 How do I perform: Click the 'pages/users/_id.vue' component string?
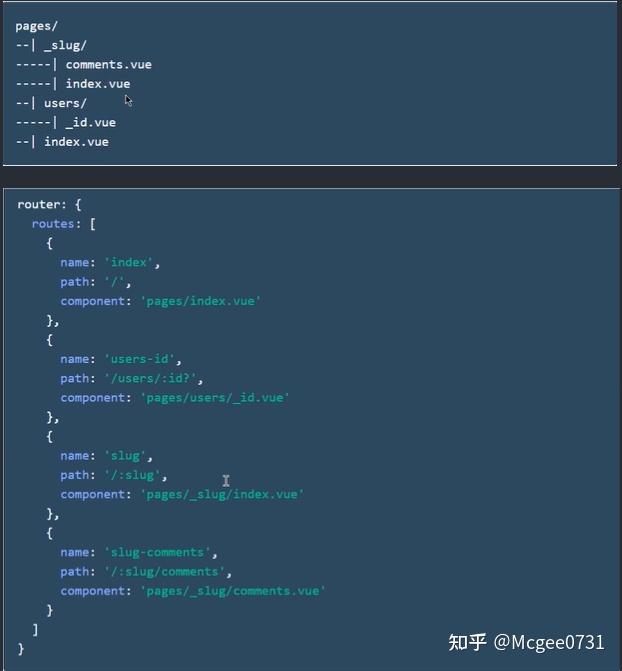(x=215, y=398)
